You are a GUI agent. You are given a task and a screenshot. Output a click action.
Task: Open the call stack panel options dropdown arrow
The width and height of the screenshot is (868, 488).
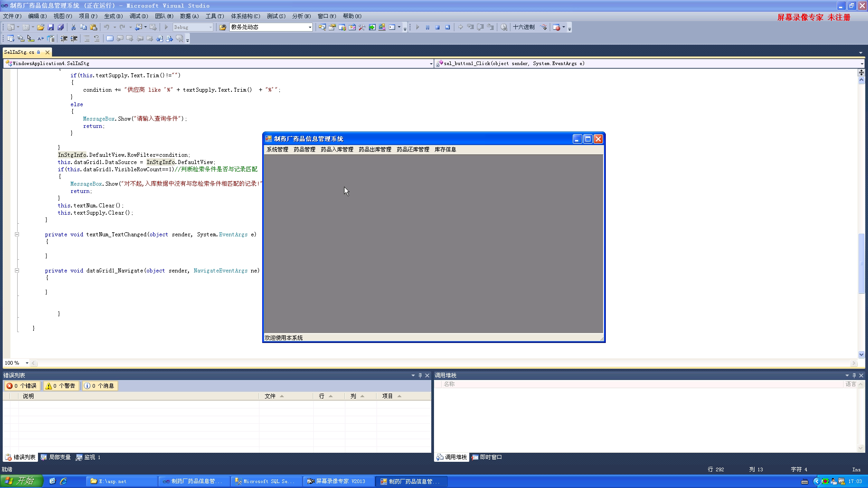coord(847,375)
